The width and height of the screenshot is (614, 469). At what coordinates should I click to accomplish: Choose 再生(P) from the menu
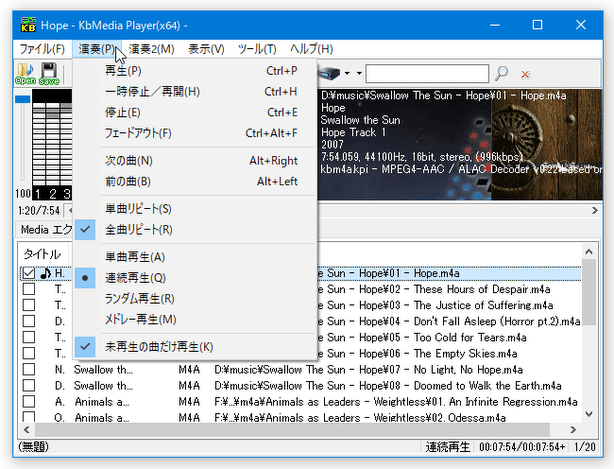(123, 71)
